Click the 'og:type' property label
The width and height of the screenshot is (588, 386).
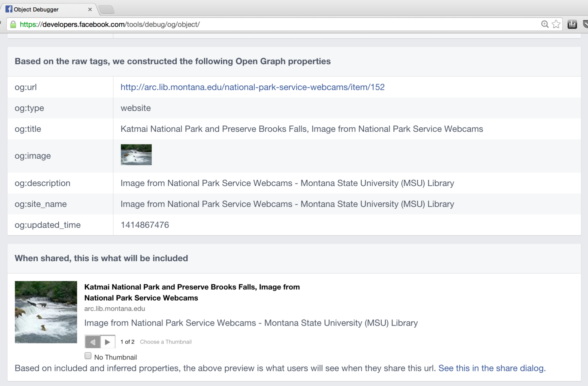pos(29,109)
